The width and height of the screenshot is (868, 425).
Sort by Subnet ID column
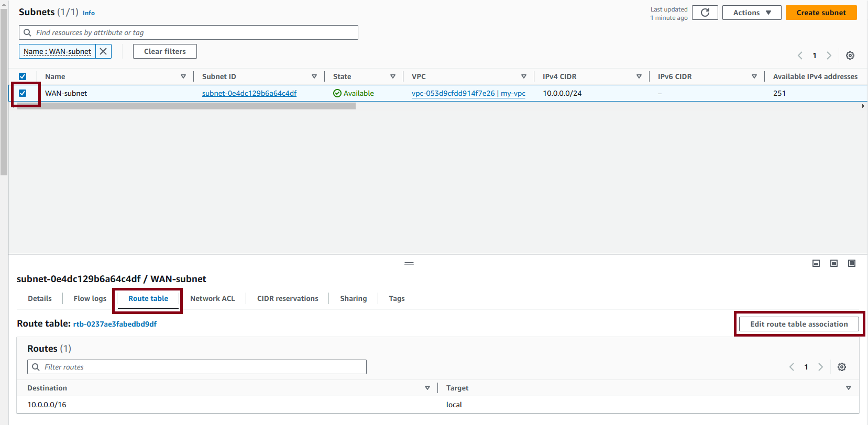pos(314,76)
